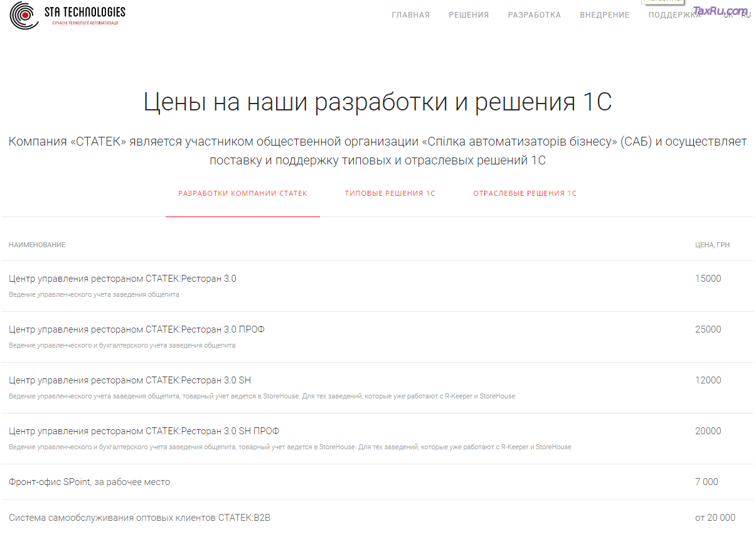Open the Внедрение menu item
Screen dimensions: 756x534
(x=604, y=15)
